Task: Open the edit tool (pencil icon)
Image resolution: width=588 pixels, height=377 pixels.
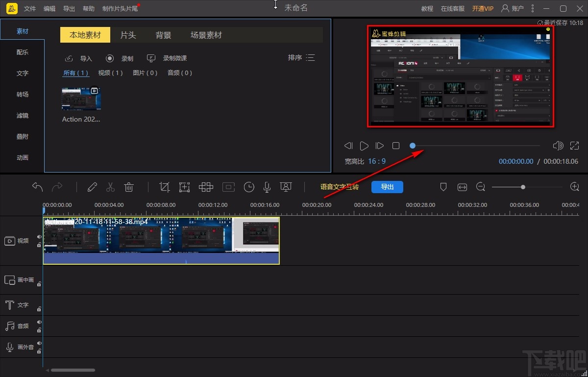Action: 92,187
